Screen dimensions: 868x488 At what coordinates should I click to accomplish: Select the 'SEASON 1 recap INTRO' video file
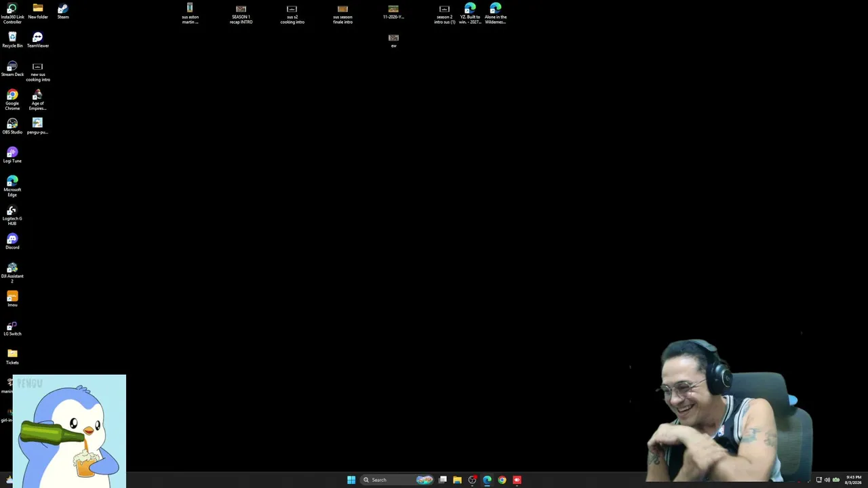241,14
